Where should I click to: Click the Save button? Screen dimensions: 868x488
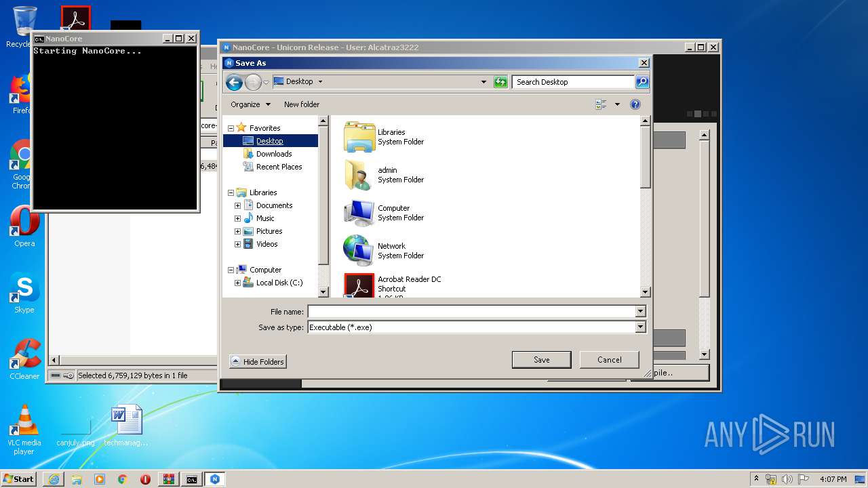(x=542, y=360)
